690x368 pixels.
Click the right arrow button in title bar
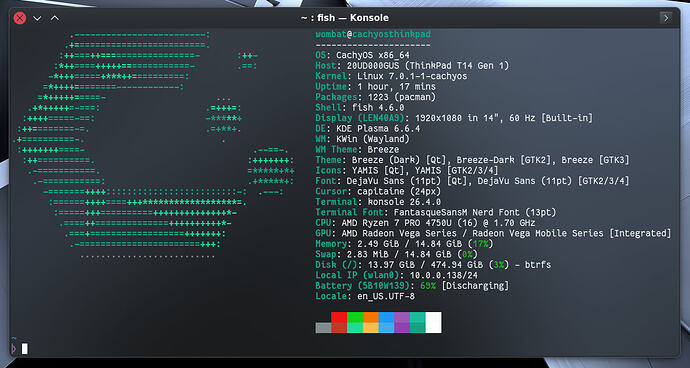[666, 18]
